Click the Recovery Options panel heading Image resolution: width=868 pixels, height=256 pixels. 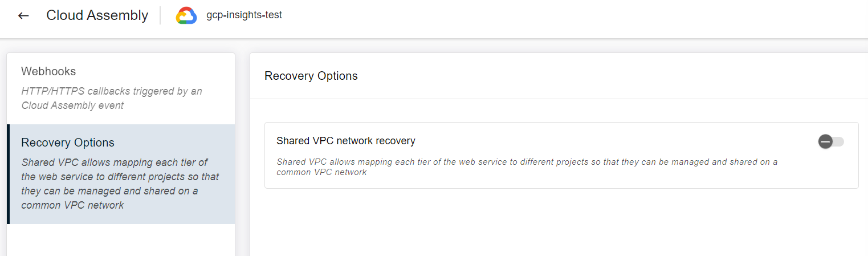[x=311, y=76]
